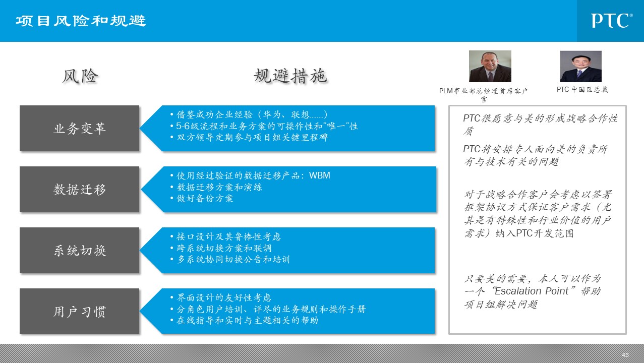Click the 风险 column heading
Image resolution: width=644 pixels, height=363 pixels.
tap(80, 76)
